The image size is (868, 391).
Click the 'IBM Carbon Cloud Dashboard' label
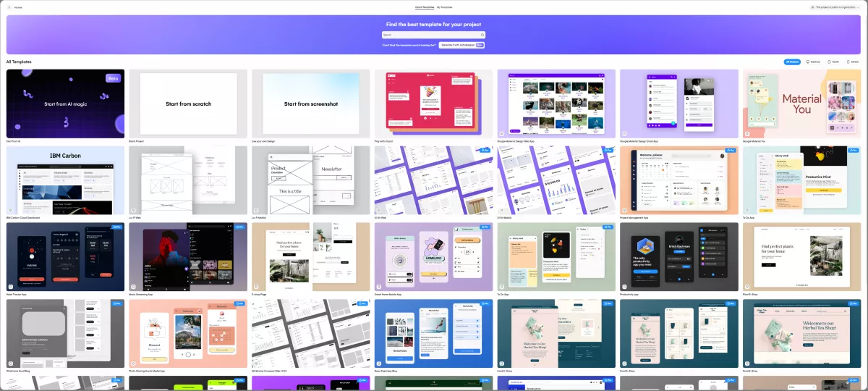coord(24,218)
